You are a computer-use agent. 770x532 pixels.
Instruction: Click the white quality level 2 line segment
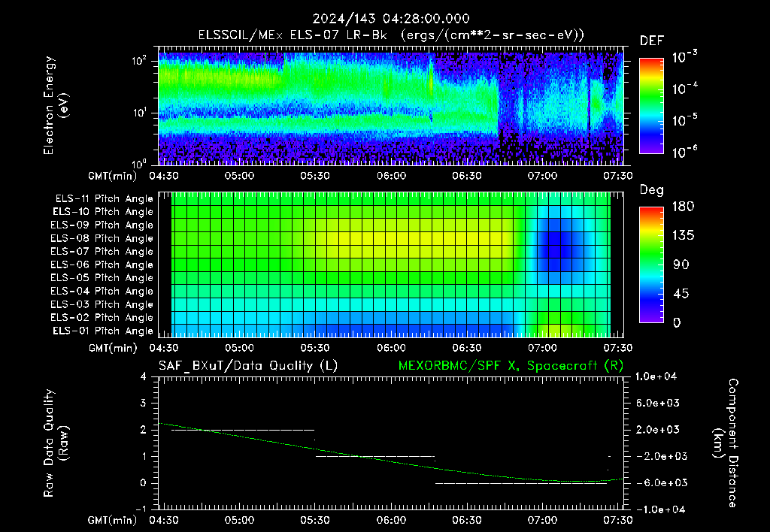243,430
